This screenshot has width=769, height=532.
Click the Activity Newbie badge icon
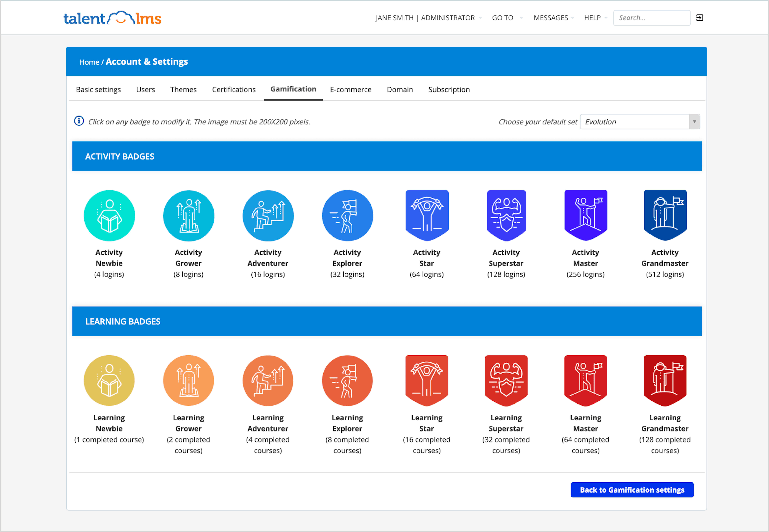[109, 215]
